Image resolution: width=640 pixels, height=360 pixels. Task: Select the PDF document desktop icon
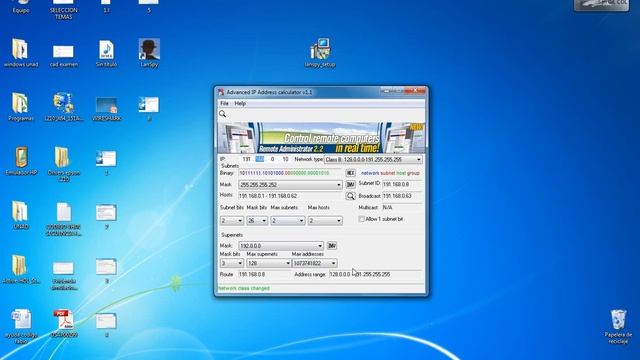point(64,324)
